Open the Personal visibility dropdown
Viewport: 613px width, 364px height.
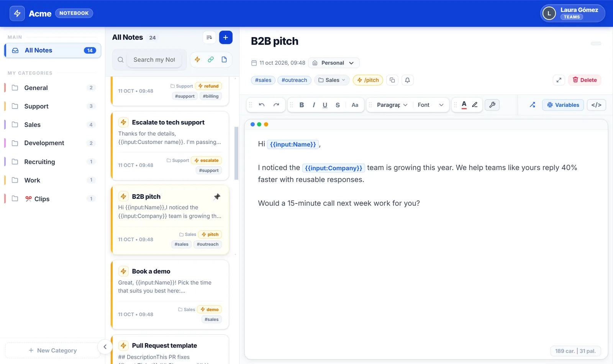(x=334, y=63)
